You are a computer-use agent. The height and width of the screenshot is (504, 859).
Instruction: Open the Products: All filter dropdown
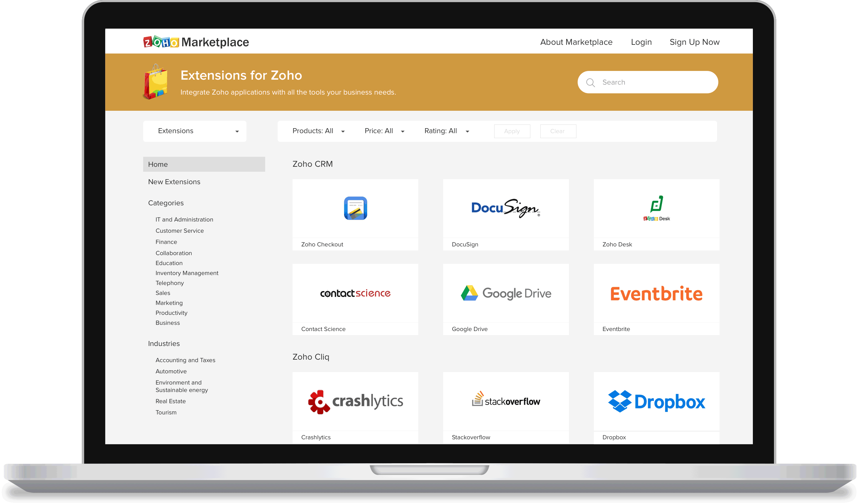pyautogui.click(x=318, y=131)
